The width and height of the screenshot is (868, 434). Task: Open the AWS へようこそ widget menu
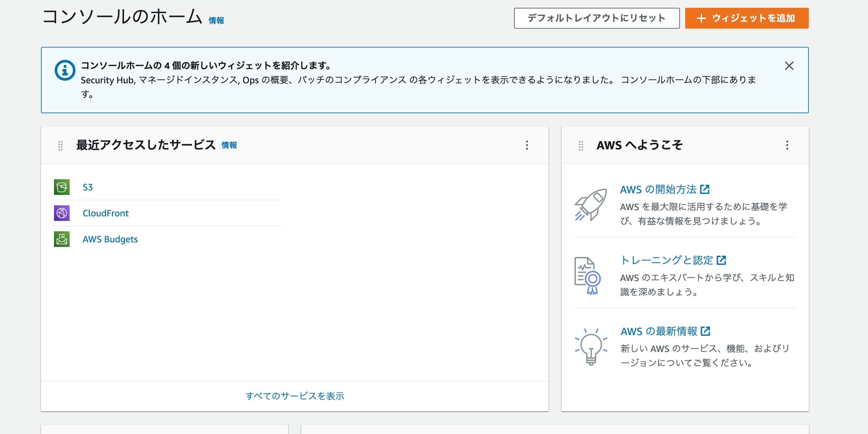[x=787, y=145]
